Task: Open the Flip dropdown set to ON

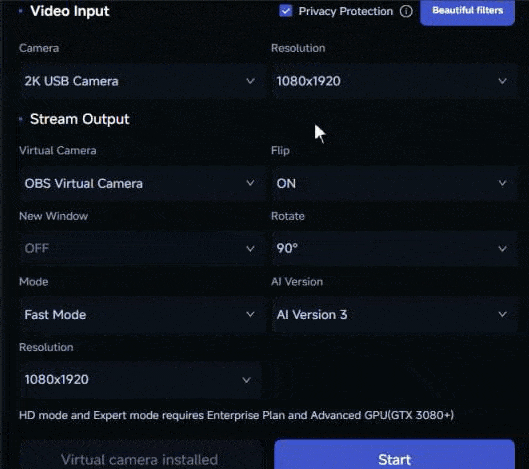Action: (394, 183)
